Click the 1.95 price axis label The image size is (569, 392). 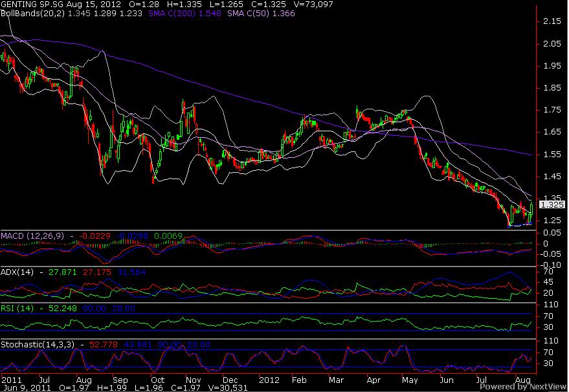coord(552,65)
